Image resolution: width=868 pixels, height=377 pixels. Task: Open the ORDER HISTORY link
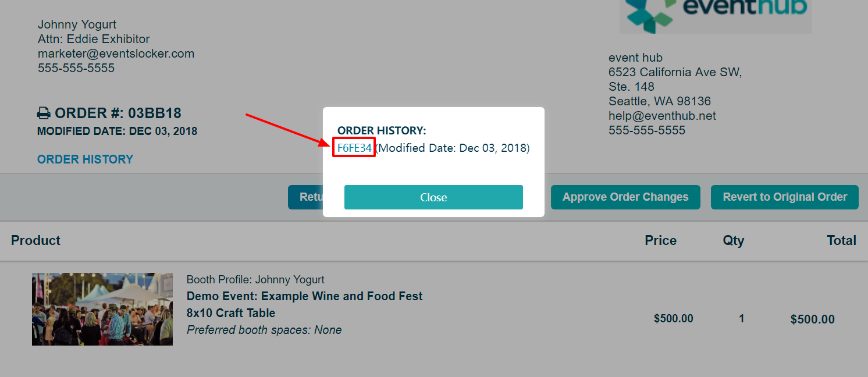click(85, 159)
